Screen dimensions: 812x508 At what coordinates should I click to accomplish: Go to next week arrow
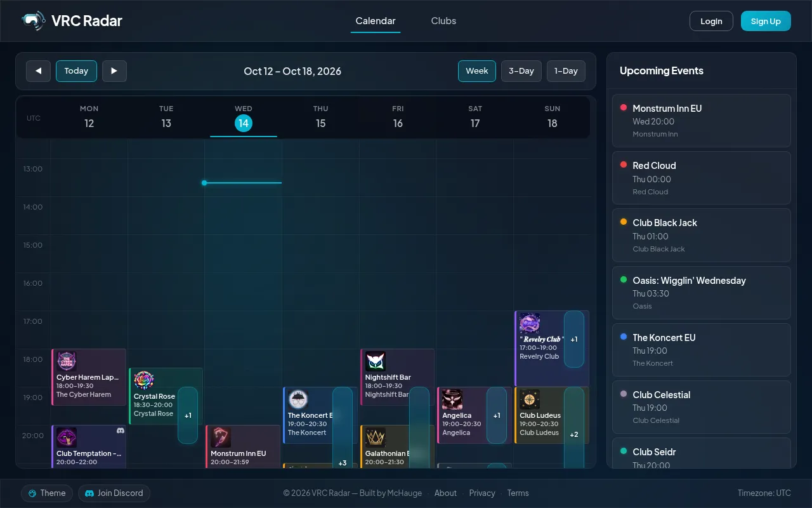coord(114,71)
